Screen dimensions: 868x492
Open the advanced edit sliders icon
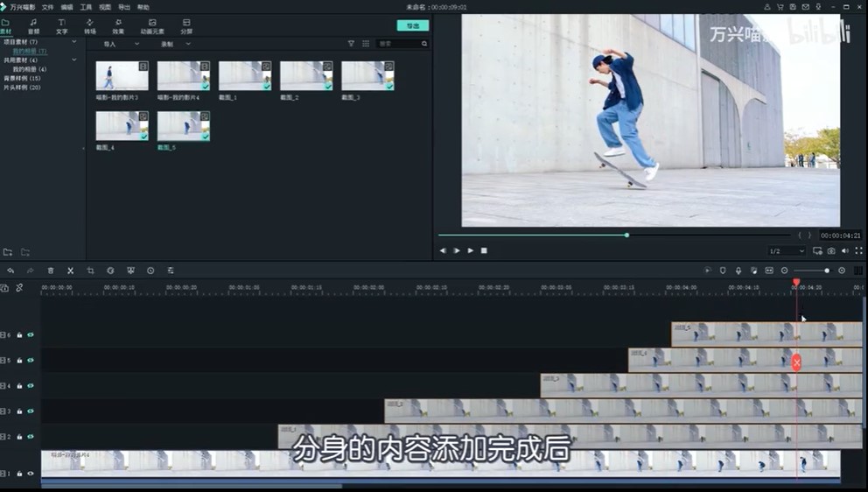click(171, 271)
